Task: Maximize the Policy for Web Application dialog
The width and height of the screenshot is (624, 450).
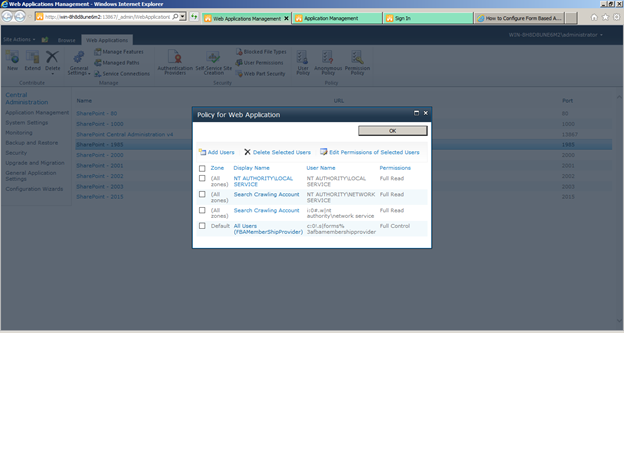Action: [x=416, y=113]
